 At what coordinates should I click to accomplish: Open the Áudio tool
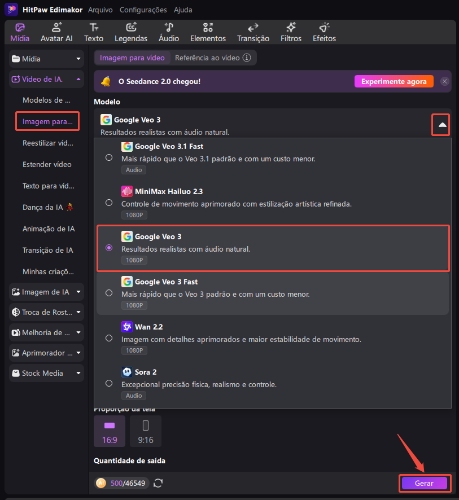pos(169,32)
